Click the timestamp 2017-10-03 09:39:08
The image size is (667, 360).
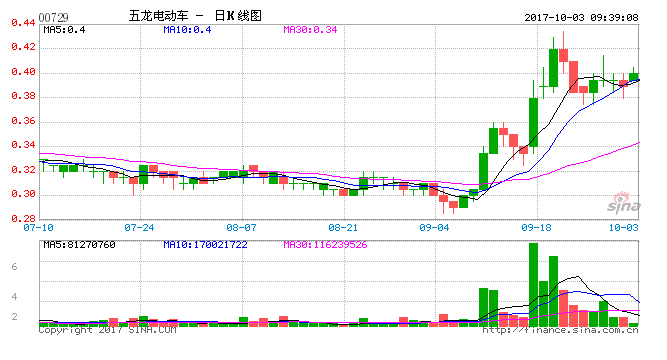(581, 17)
